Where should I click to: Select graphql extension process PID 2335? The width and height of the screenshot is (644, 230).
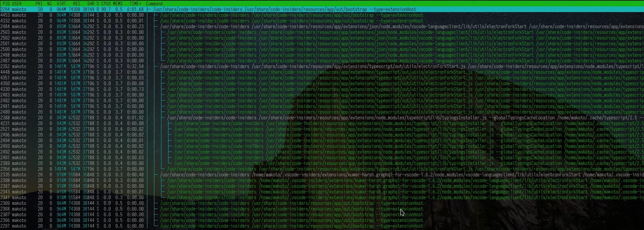click(x=322, y=175)
